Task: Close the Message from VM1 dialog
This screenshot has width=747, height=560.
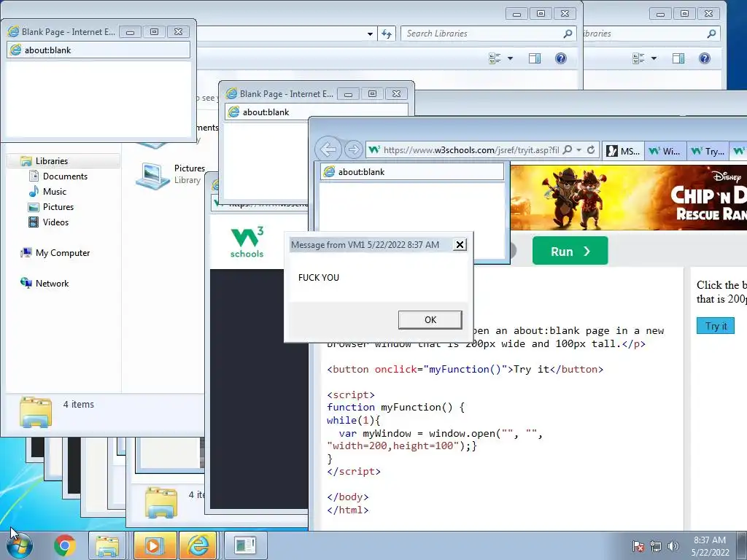Action: click(x=460, y=245)
